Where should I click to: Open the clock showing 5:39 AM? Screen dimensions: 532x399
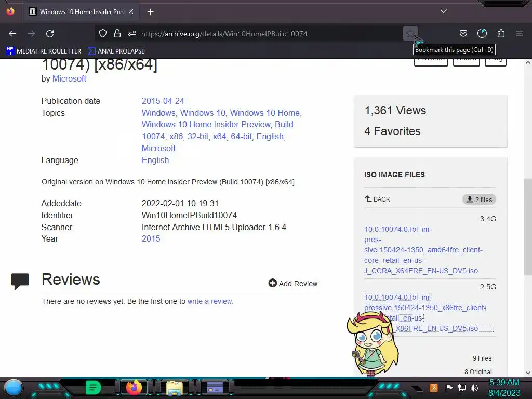point(504,388)
